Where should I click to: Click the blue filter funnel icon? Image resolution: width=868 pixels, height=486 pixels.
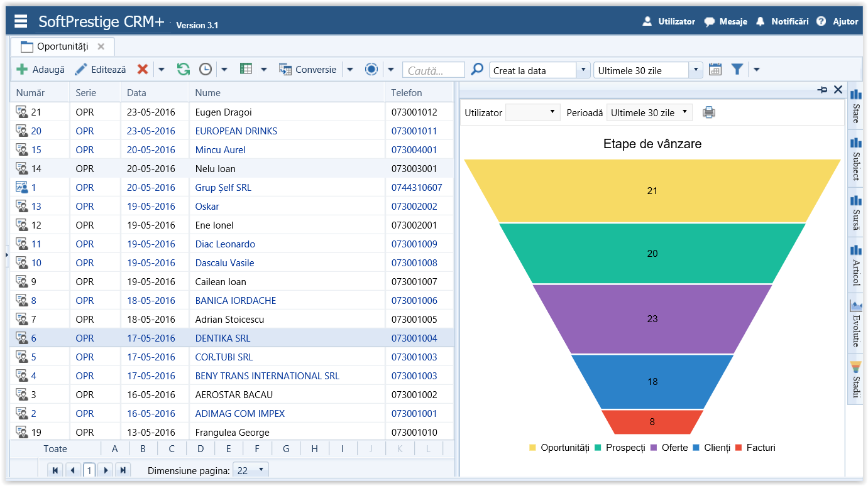737,70
